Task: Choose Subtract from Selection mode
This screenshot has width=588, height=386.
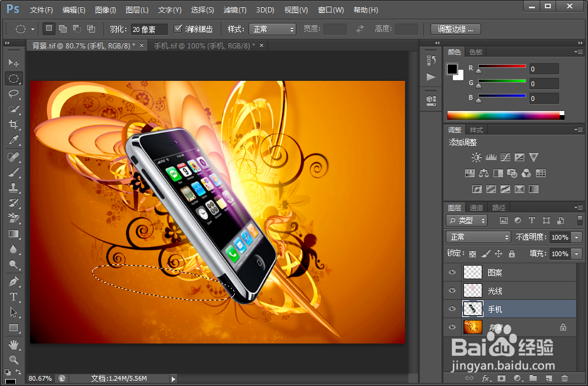Action: (77, 28)
